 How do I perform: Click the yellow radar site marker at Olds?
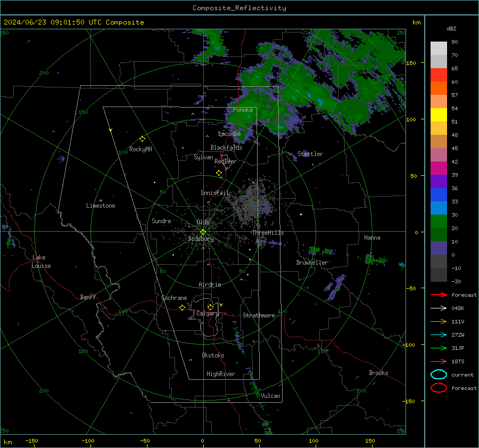[x=203, y=232]
